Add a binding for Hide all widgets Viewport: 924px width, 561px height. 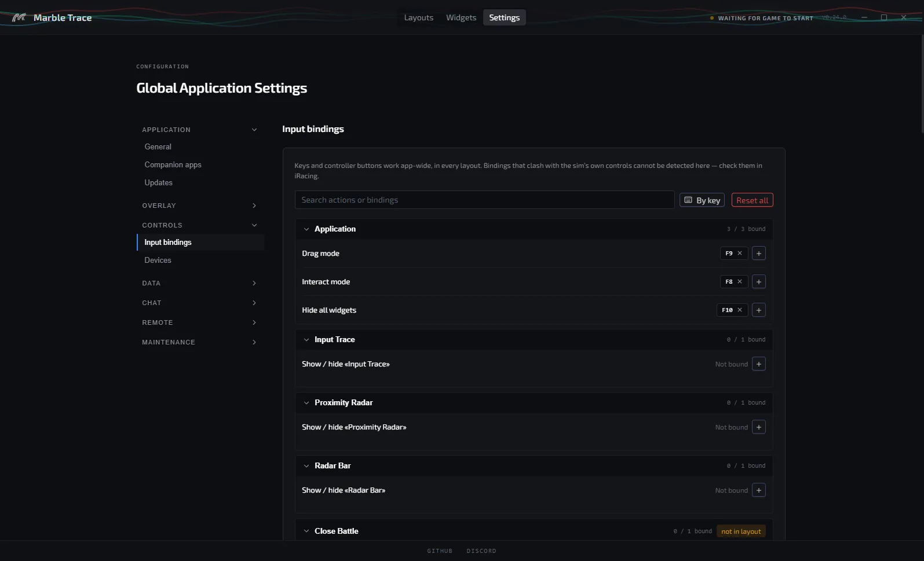point(759,310)
